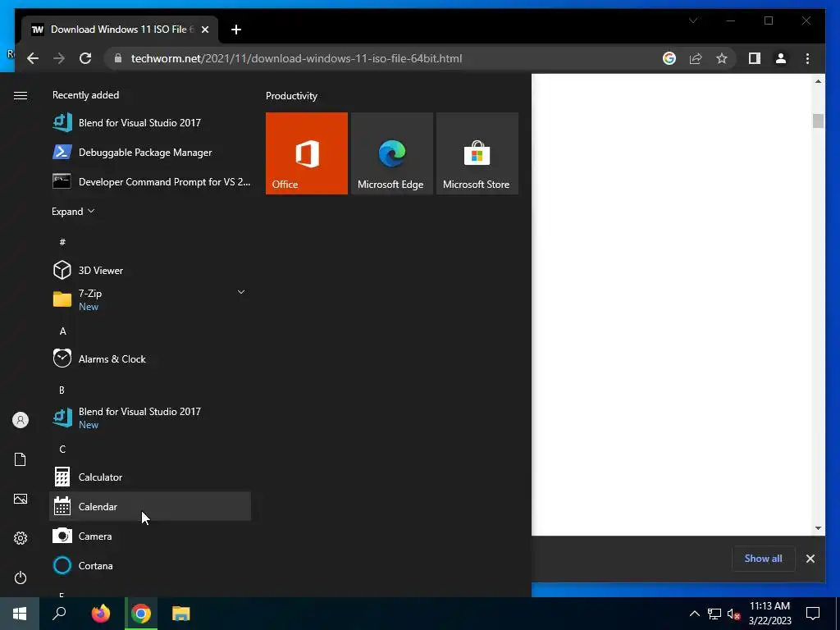Screen dimensions: 840x630
Task: Click the page vertical scrollbar thumb
Action: [818, 121]
